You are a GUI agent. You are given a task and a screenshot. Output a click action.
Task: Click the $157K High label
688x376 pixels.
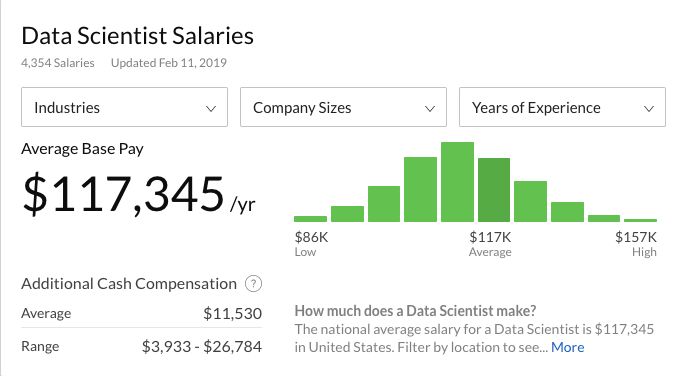[x=636, y=244]
